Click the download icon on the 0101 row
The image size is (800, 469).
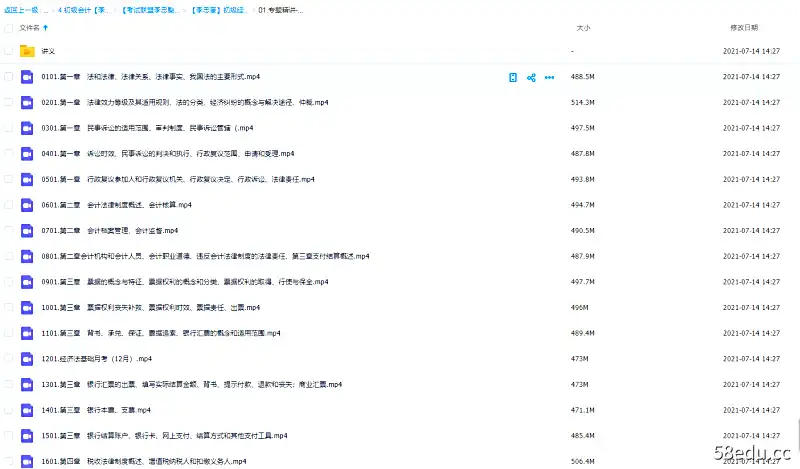pyautogui.click(x=513, y=78)
